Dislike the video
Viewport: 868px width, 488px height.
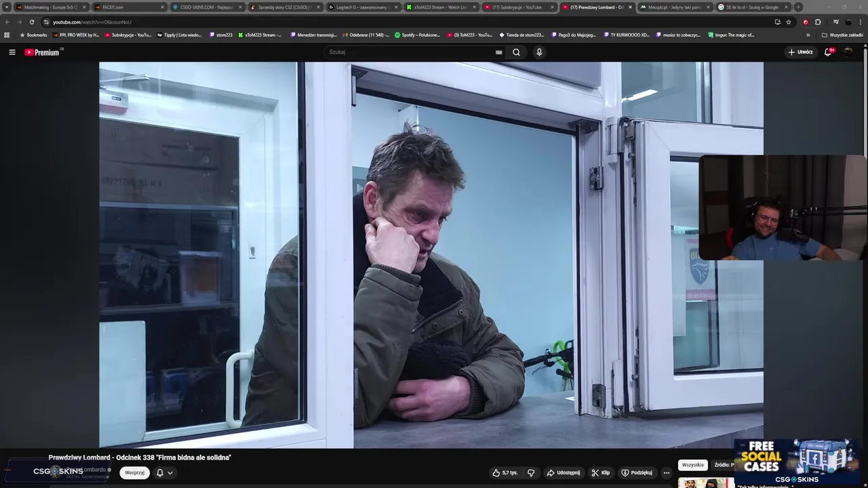click(x=531, y=472)
